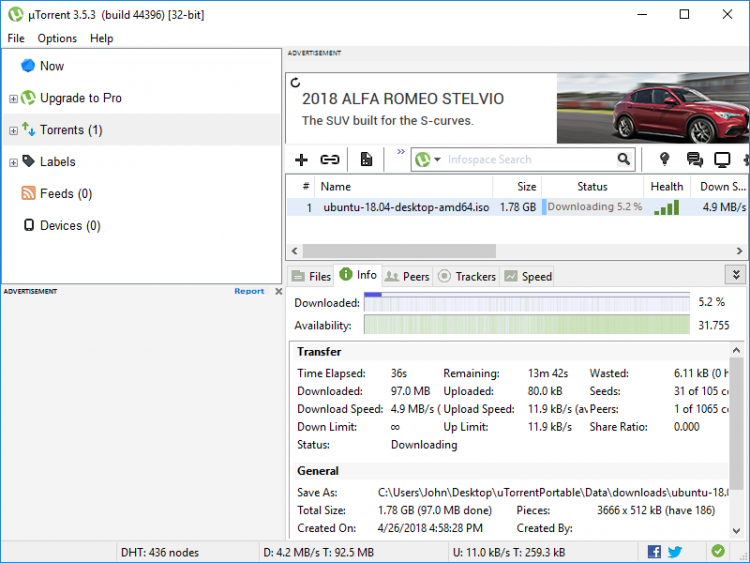This screenshot has height=563, width=750.
Task: Click the Report advertisement link
Action: [249, 291]
